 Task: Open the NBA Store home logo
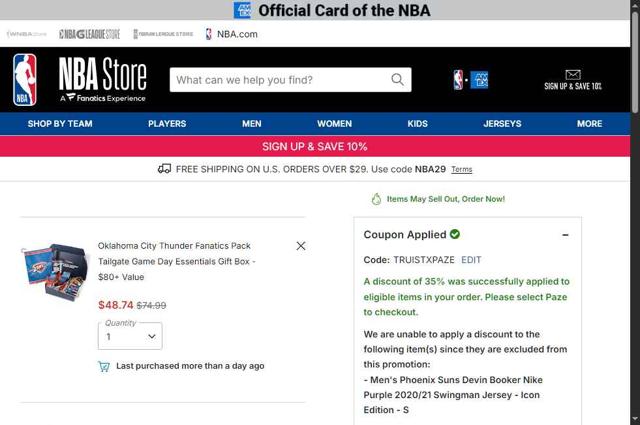[x=102, y=80]
